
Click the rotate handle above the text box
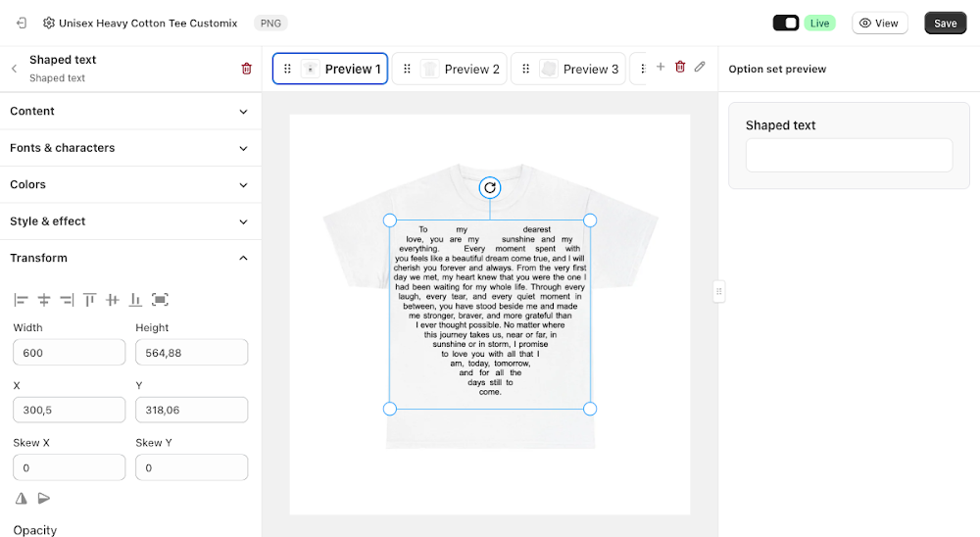point(490,187)
